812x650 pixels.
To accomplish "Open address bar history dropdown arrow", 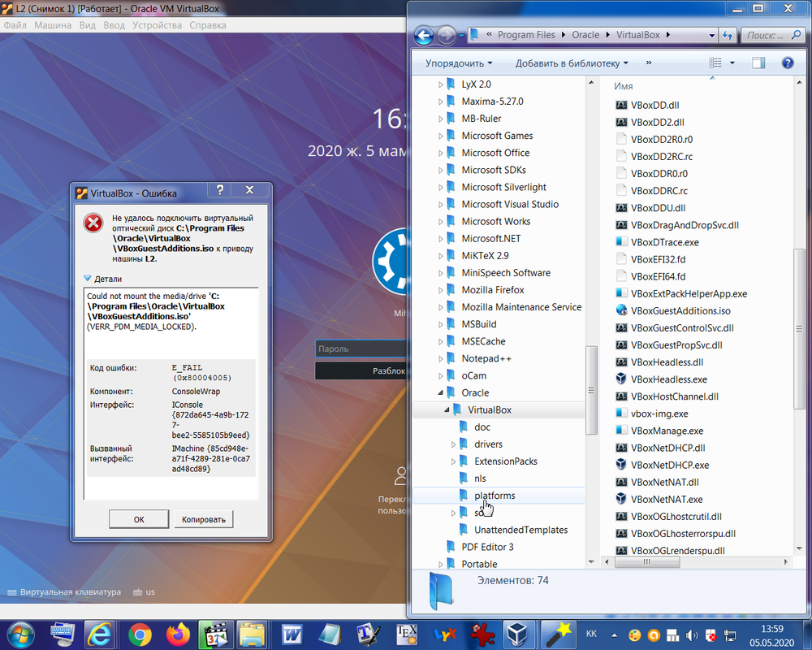I will (x=711, y=35).
